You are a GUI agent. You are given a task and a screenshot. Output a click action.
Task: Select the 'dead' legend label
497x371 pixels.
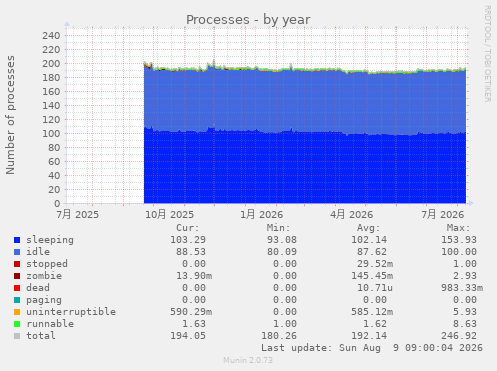[x=38, y=288]
